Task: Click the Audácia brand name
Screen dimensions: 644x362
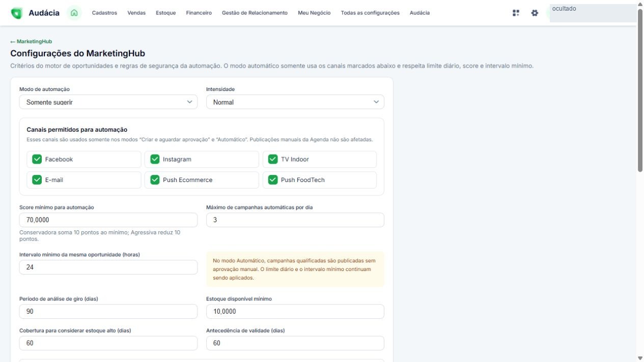Action: click(x=44, y=13)
